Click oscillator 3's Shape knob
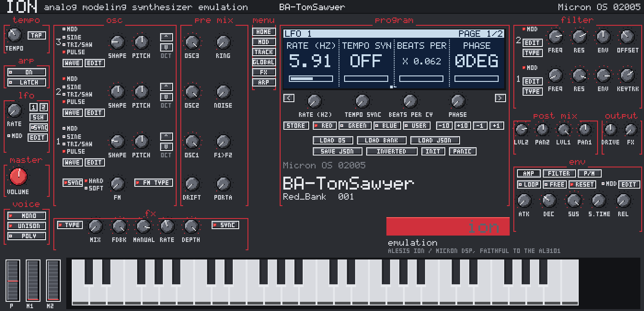The height and width of the screenshot is (311, 644). [x=117, y=42]
